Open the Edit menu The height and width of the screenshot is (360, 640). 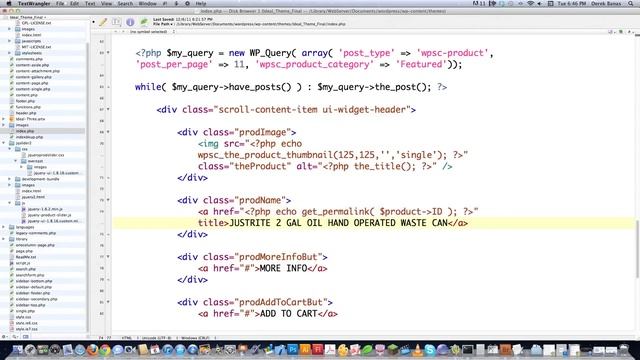(x=74, y=3)
